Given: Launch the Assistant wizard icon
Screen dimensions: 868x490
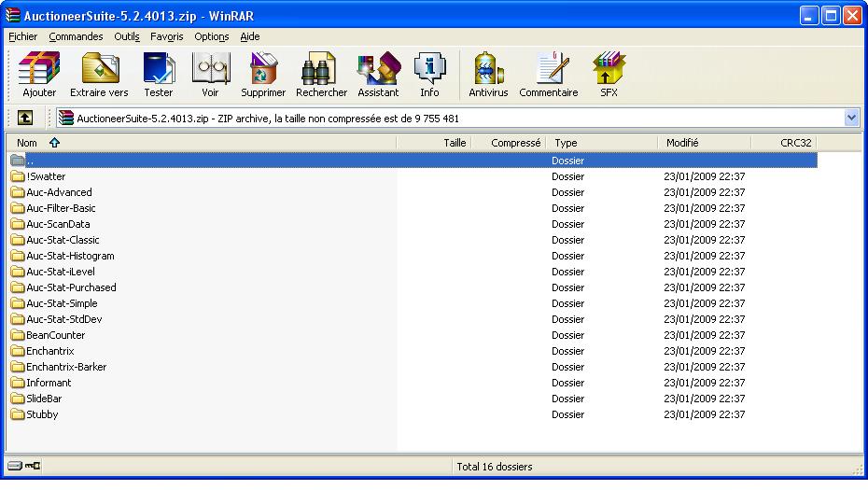Looking at the screenshot, I should [379, 68].
